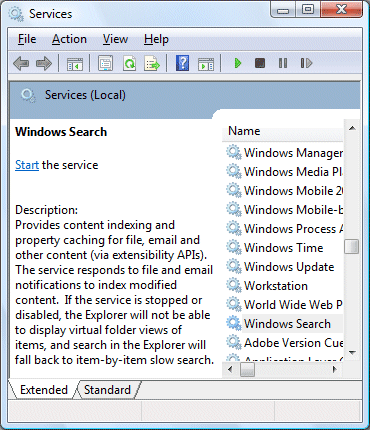Image resolution: width=370 pixels, height=430 pixels.
Task: Click the vertical scrollbar down arrow
Action: 352,353
